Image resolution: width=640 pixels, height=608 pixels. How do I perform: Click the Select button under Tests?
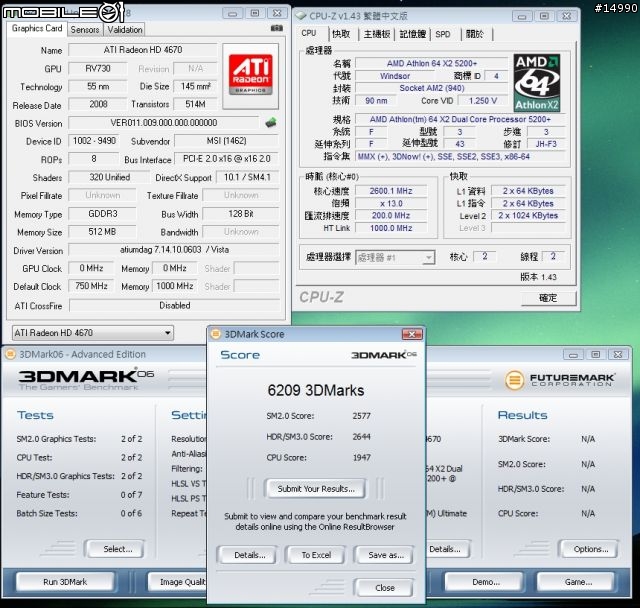[116, 549]
